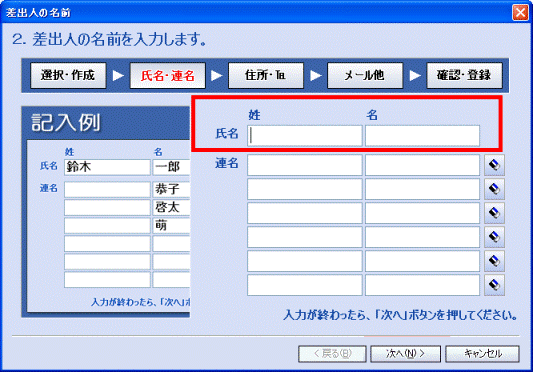Focus the 氏名 名 input field
Screen dimensions: 533x372
tap(422, 136)
